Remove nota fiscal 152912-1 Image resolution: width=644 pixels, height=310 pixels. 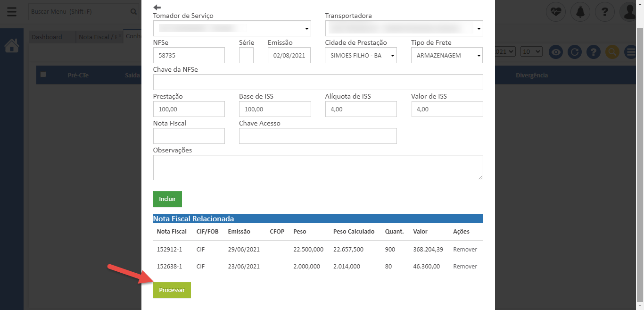point(465,250)
